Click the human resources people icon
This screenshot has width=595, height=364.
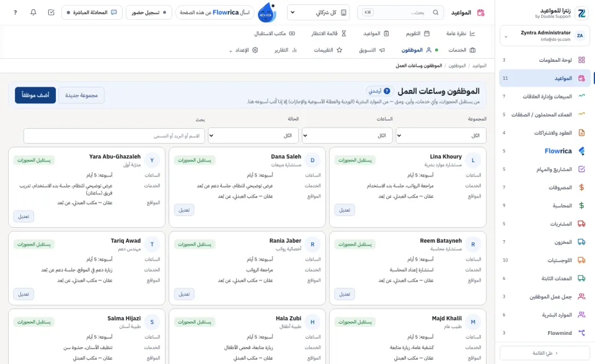[x=581, y=314]
